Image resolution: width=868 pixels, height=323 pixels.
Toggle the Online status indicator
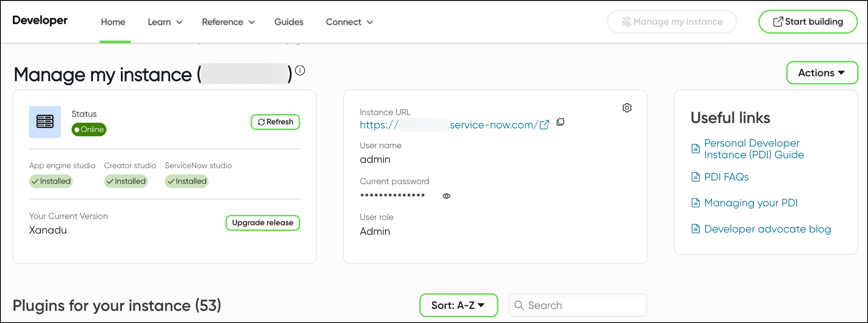tap(89, 130)
